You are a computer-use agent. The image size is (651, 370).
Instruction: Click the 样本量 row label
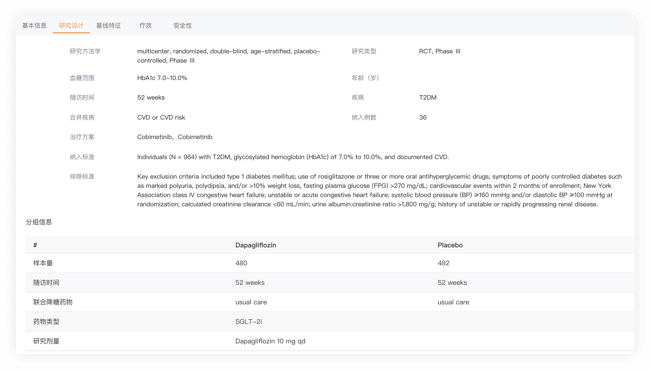point(43,263)
